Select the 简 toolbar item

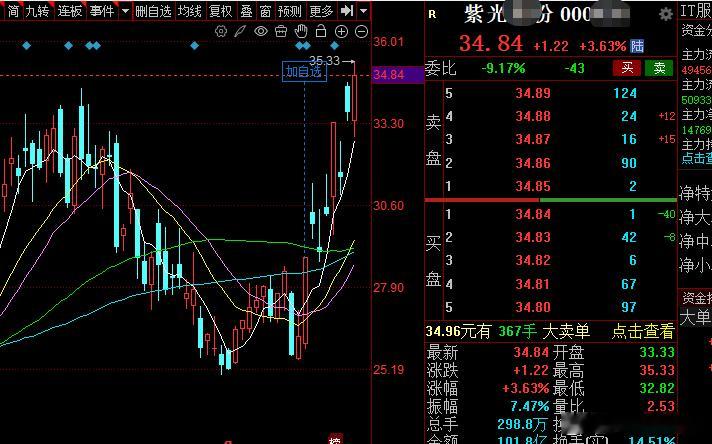point(14,11)
